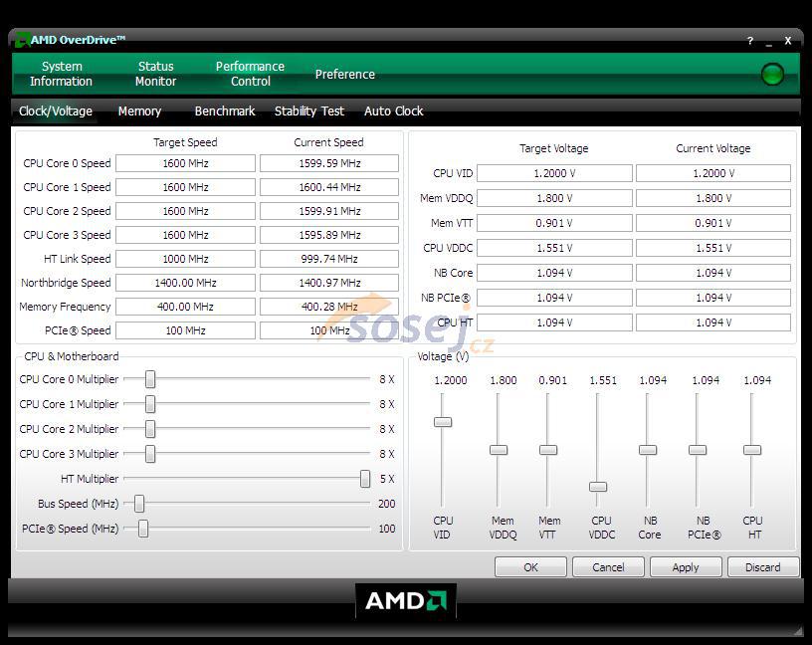Click the HT Multiplier value "5 X"
The image size is (812, 645).
click(387, 479)
